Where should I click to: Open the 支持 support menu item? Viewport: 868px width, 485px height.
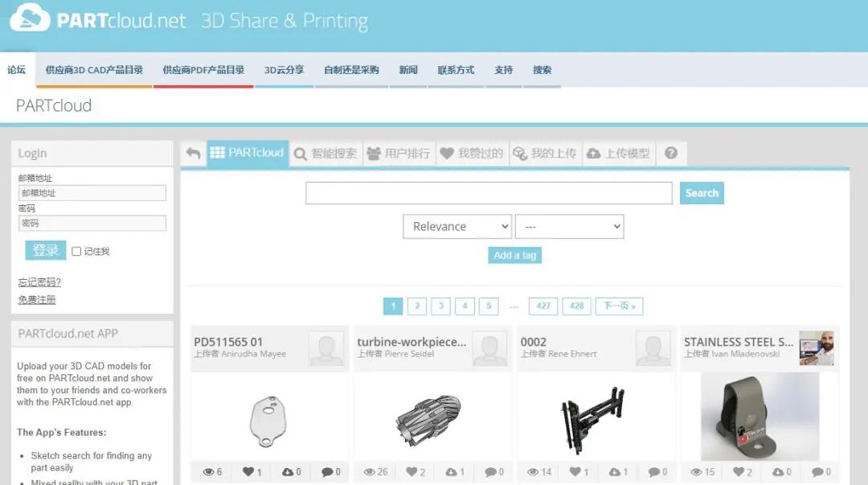pos(503,70)
